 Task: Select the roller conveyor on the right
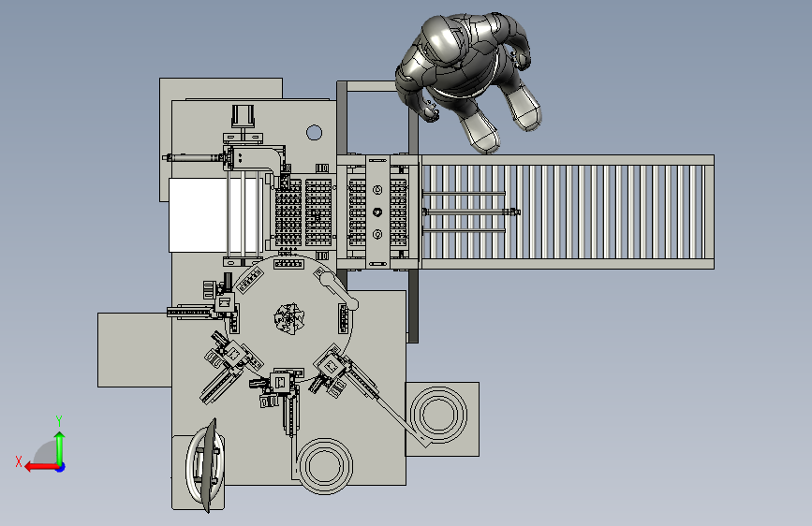[568, 212]
